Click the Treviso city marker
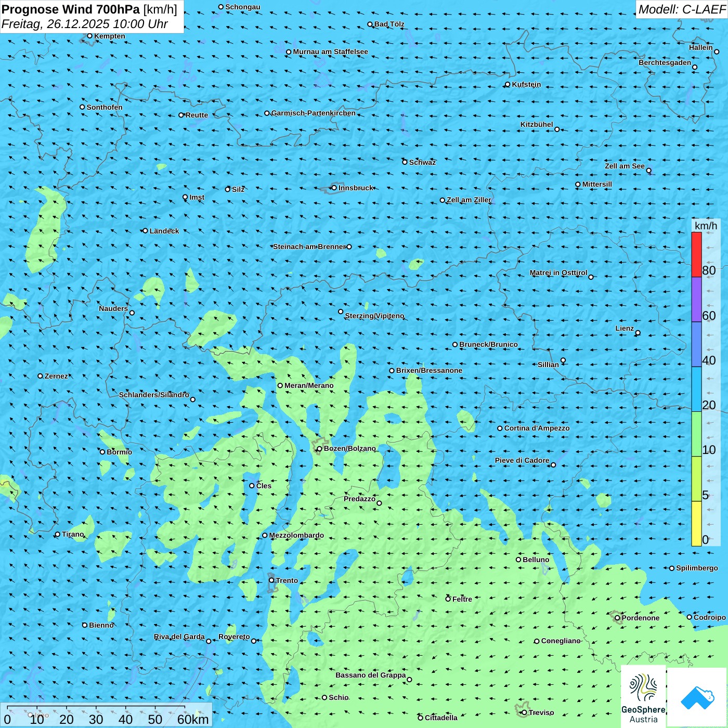728x728 pixels. (x=524, y=713)
